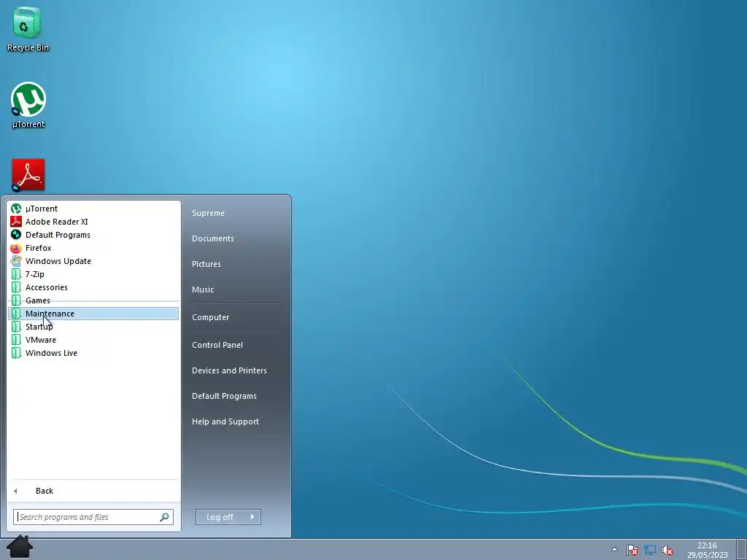The height and width of the screenshot is (560, 747).
Task: Click the Windows Update icon
Action: tap(16, 261)
